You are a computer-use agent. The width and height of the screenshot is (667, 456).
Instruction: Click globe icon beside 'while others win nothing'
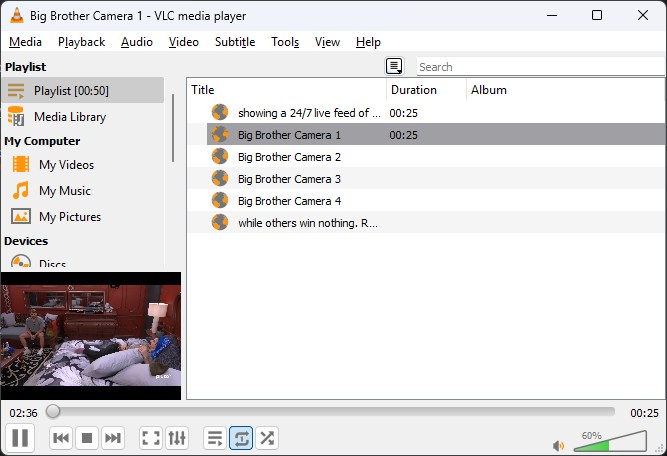point(220,222)
